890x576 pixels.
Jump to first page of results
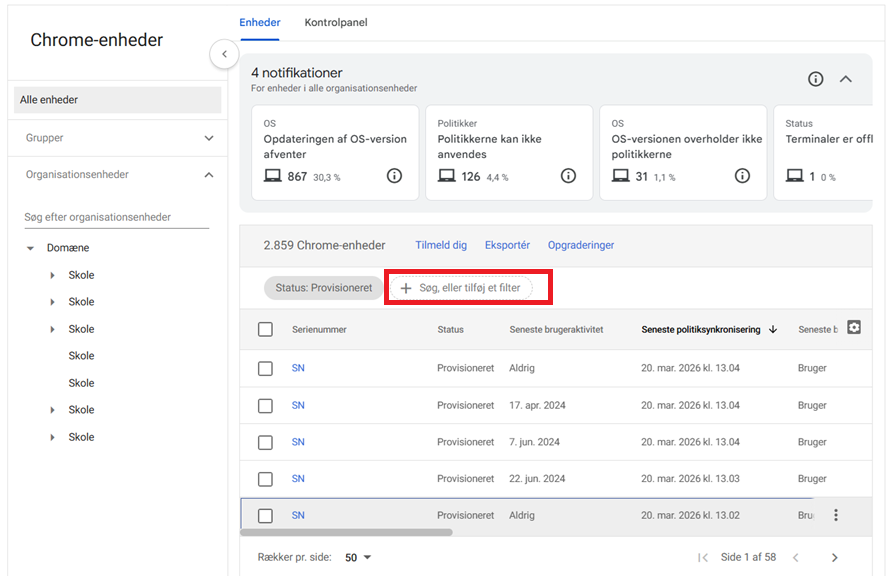(703, 557)
